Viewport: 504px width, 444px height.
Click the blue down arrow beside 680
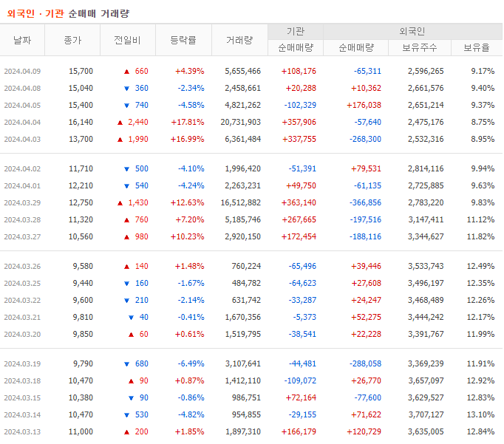point(126,364)
